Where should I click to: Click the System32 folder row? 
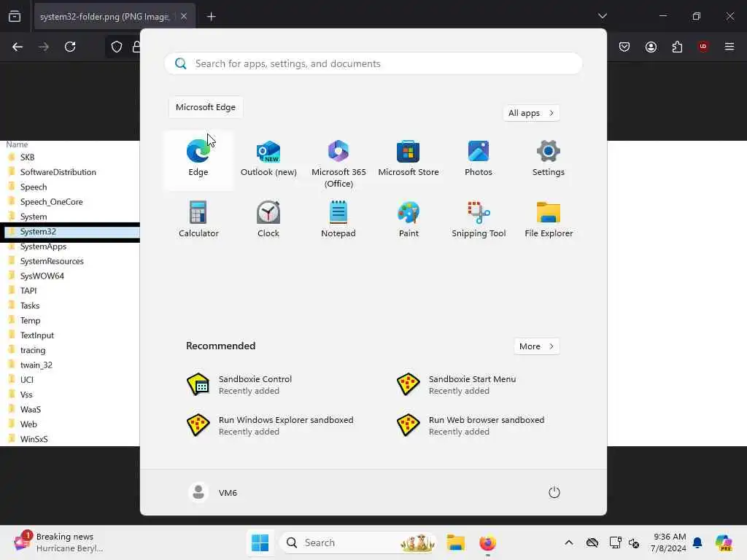coord(71,232)
